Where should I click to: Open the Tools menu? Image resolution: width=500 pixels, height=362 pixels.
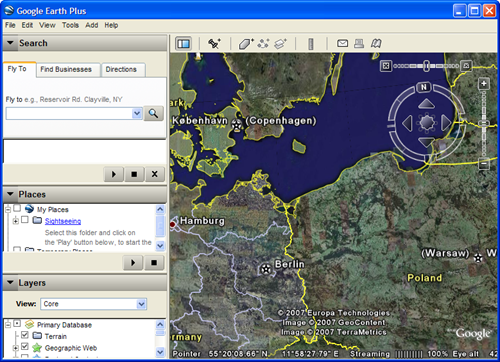[x=70, y=25]
